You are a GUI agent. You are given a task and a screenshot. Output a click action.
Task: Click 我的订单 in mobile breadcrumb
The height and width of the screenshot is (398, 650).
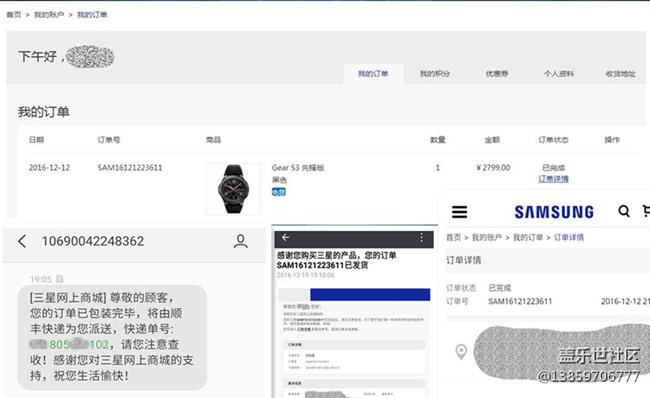click(528, 237)
